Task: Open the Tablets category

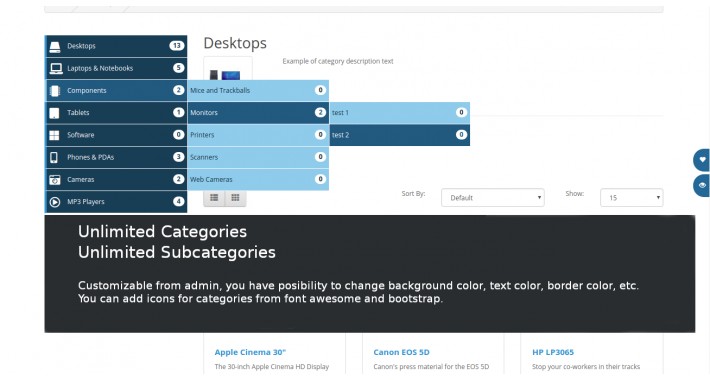Action: click(116, 113)
